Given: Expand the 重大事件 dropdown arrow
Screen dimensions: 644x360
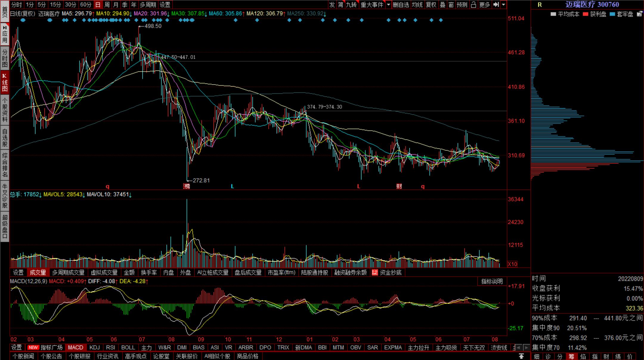Looking at the screenshot, I should (388, 4).
